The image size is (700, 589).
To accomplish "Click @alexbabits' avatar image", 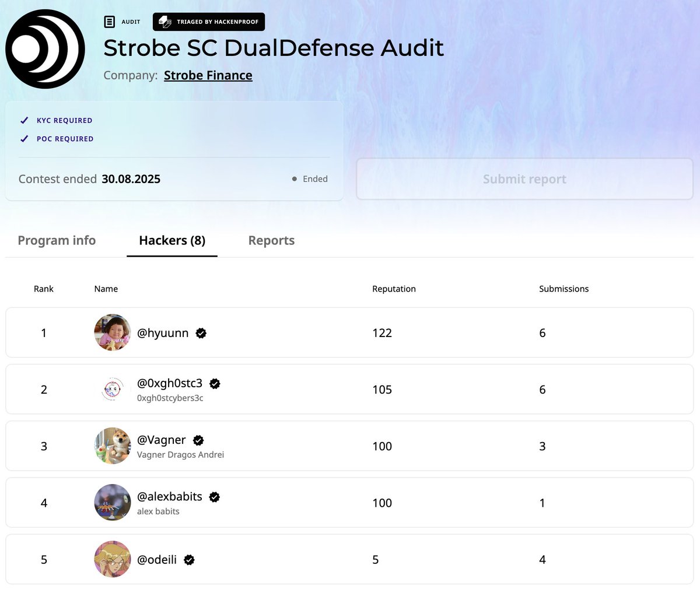I will point(113,502).
